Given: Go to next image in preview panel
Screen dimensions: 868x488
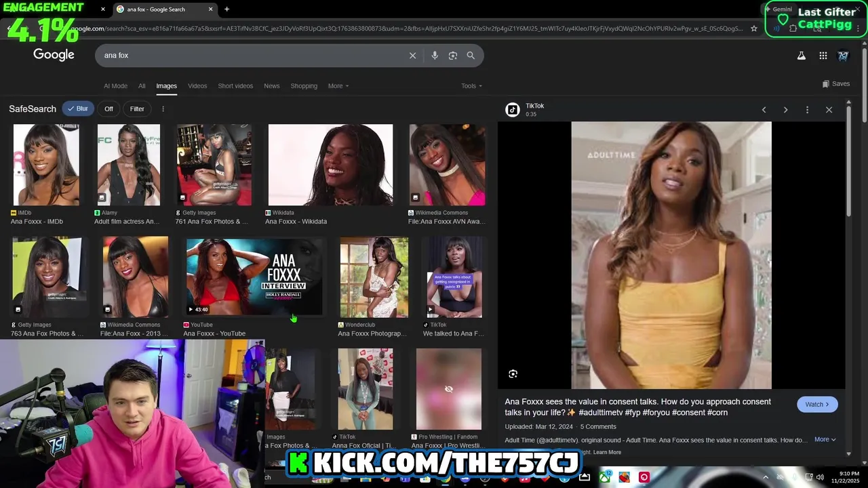Looking at the screenshot, I should [x=785, y=110].
